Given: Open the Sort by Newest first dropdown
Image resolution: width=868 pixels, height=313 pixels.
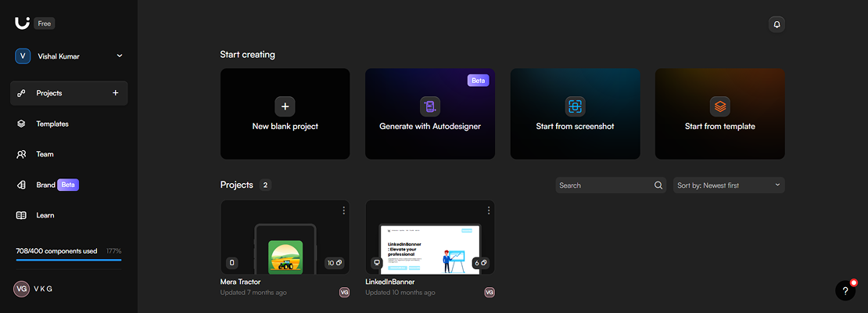Looking at the screenshot, I should 729,185.
